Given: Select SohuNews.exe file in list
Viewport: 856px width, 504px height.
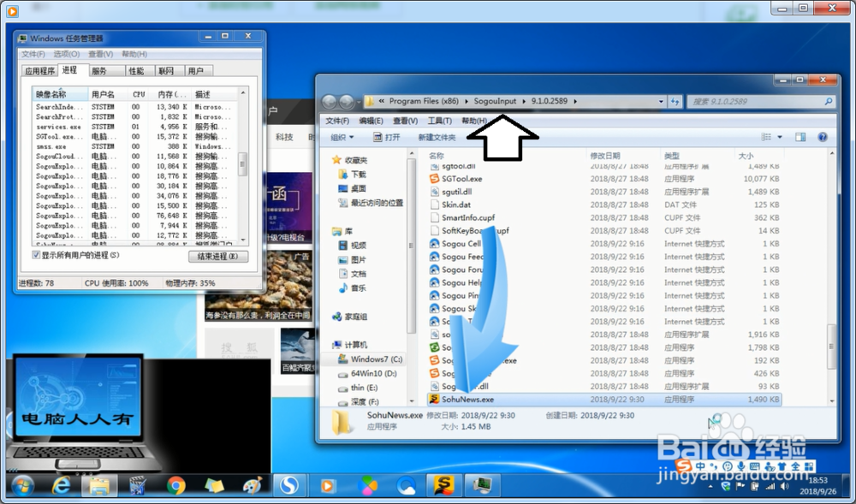Looking at the screenshot, I should (x=604, y=400).
